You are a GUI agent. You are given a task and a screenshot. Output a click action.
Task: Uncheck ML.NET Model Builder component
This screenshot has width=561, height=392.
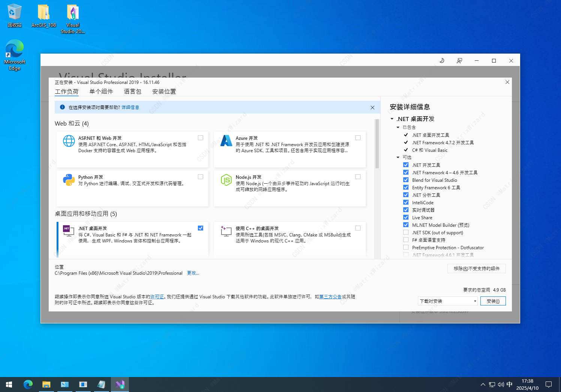click(x=406, y=225)
